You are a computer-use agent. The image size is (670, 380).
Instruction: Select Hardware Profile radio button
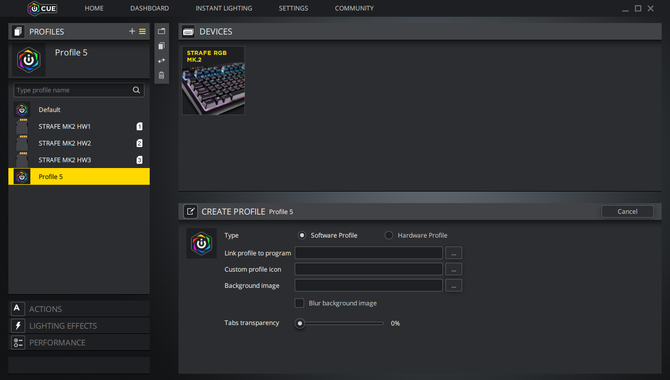pyautogui.click(x=388, y=235)
